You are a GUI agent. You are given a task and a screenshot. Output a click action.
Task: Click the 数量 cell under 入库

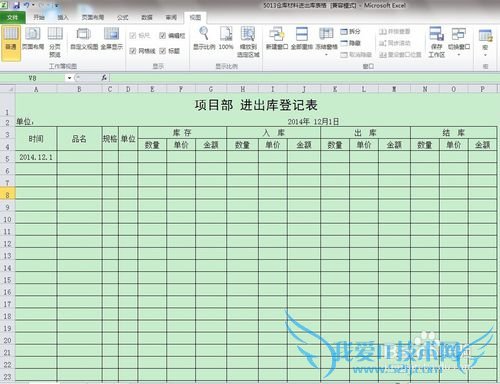pyautogui.click(x=242, y=145)
